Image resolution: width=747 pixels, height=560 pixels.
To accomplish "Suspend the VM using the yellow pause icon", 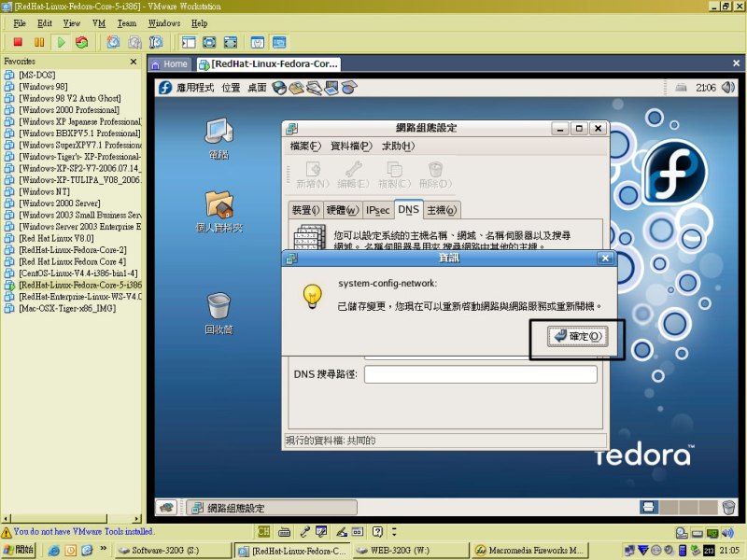I will coord(39,42).
